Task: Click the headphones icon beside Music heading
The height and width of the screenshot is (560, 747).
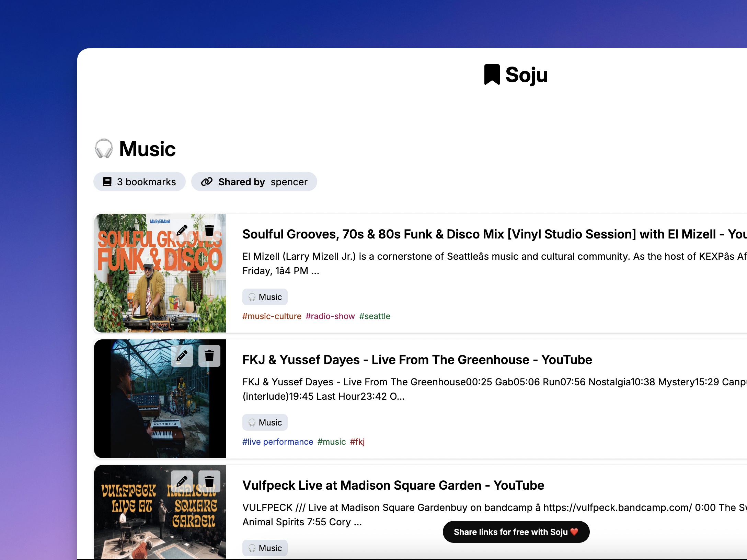Action: [x=104, y=149]
